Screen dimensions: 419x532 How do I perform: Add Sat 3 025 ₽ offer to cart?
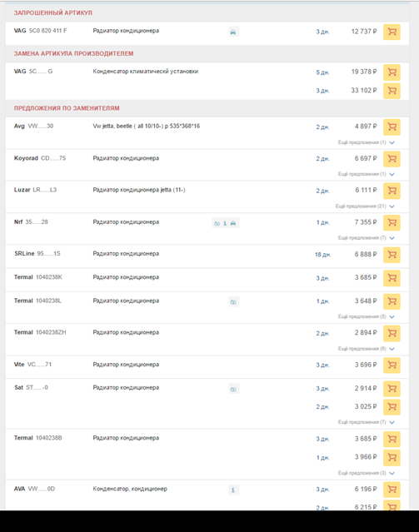[x=392, y=407]
